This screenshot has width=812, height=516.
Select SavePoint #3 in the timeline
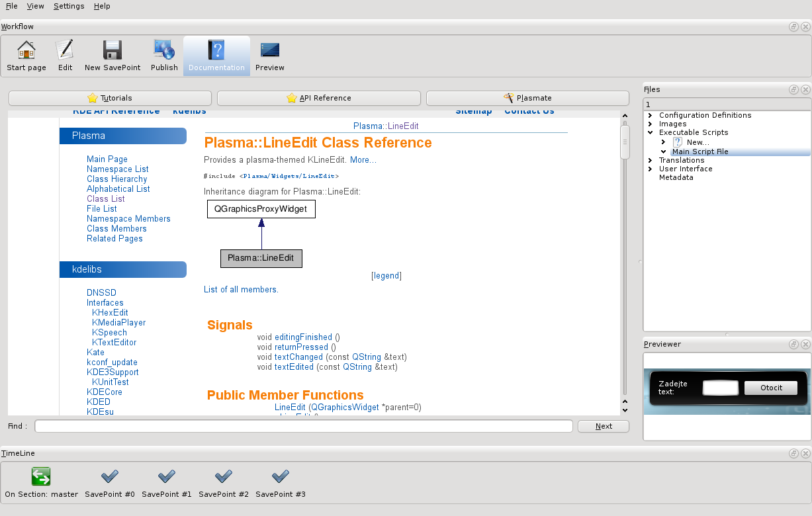click(x=281, y=482)
